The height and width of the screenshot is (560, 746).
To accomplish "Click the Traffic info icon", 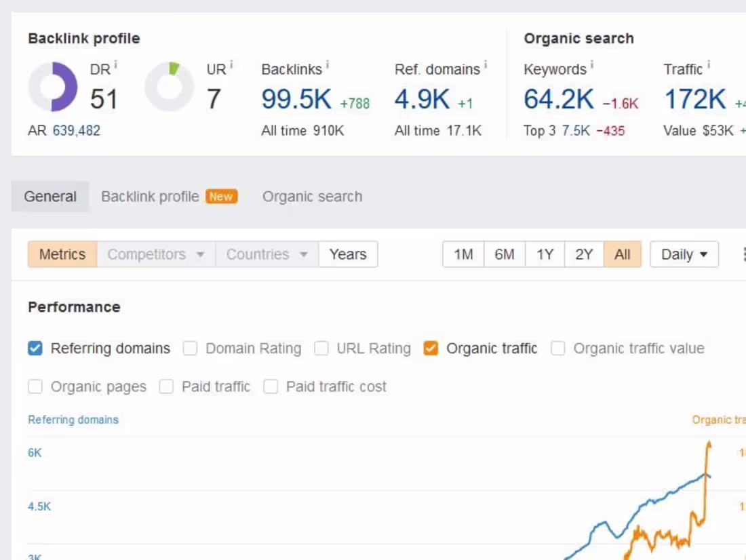I will pyautogui.click(x=707, y=64).
